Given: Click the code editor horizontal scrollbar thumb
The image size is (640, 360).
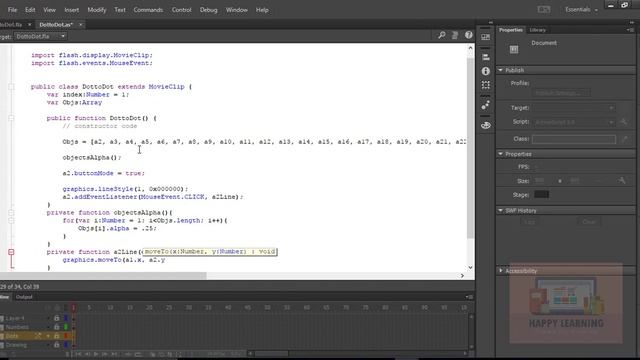Looking at the screenshot, I should tap(103, 276).
